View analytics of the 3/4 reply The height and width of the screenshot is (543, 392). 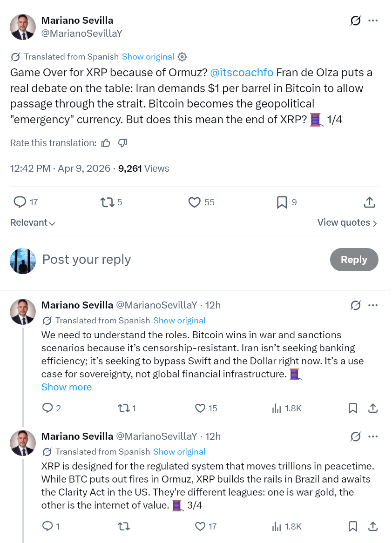tap(277, 527)
